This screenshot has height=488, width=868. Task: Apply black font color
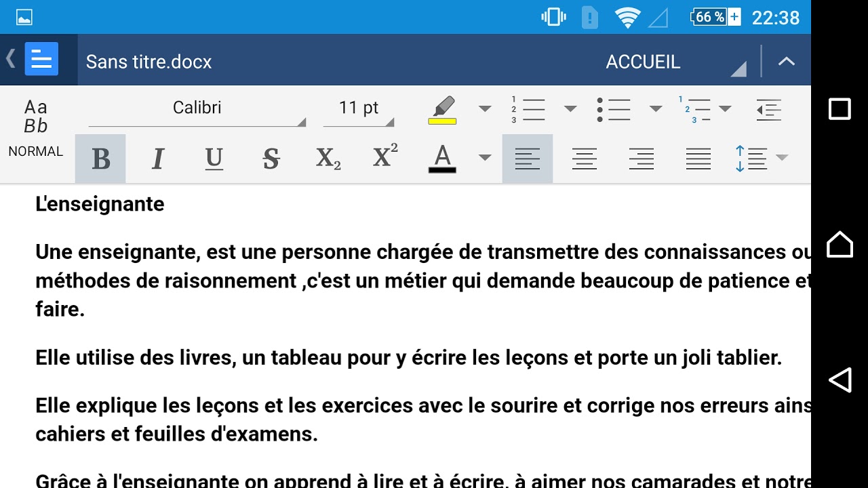click(x=442, y=159)
